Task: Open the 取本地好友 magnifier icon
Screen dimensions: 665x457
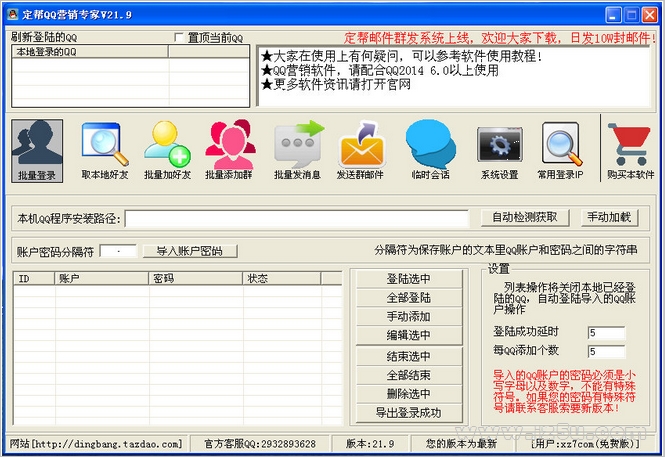Action: 105,151
